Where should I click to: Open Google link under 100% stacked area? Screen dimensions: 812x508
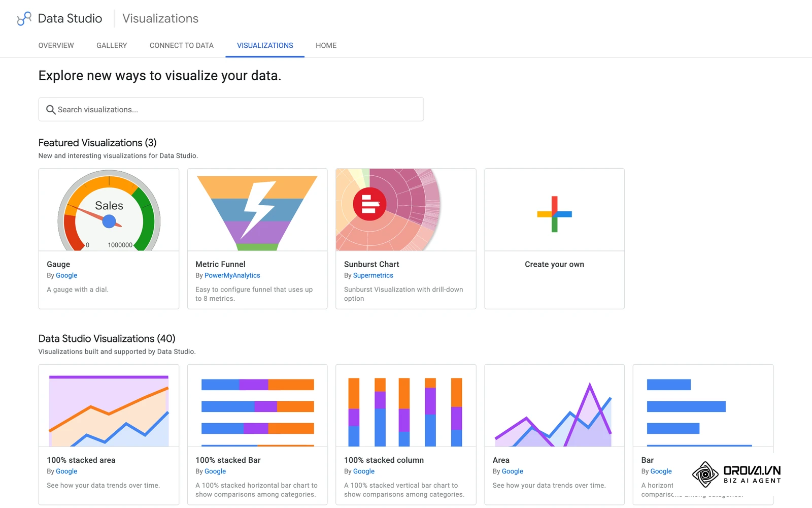(66, 471)
